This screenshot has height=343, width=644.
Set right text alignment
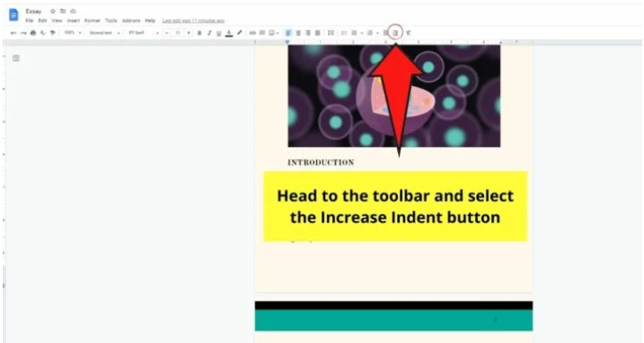pyautogui.click(x=308, y=33)
